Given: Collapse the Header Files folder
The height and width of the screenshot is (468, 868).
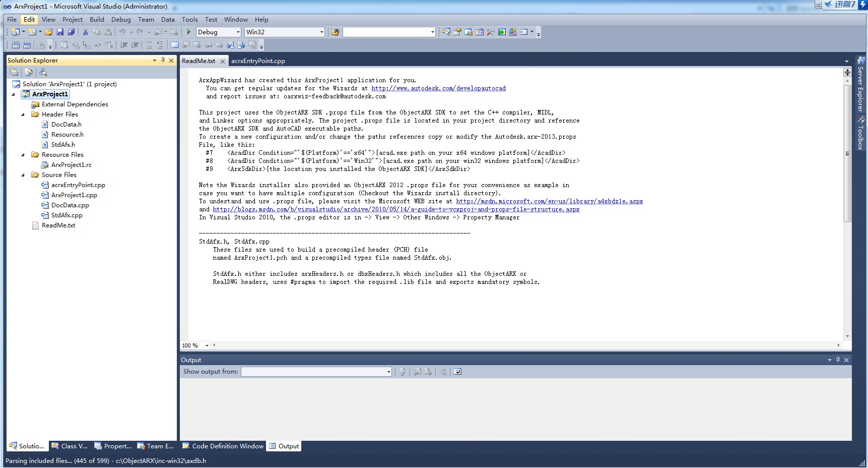Looking at the screenshot, I should pyautogui.click(x=23, y=114).
